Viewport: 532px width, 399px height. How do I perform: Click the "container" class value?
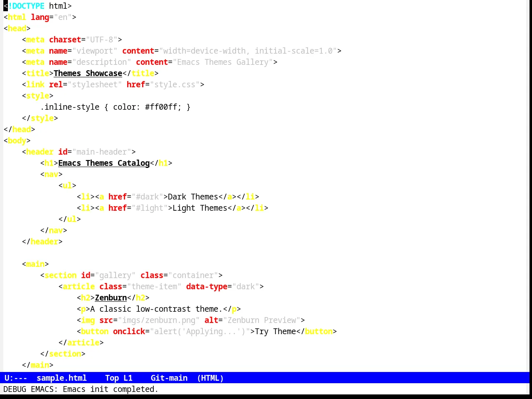[x=193, y=275]
